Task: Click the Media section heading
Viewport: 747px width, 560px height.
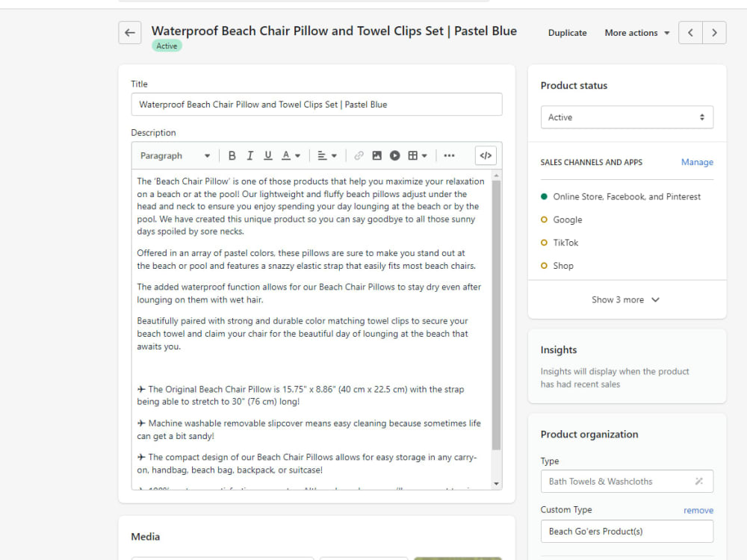Action: click(x=146, y=537)
